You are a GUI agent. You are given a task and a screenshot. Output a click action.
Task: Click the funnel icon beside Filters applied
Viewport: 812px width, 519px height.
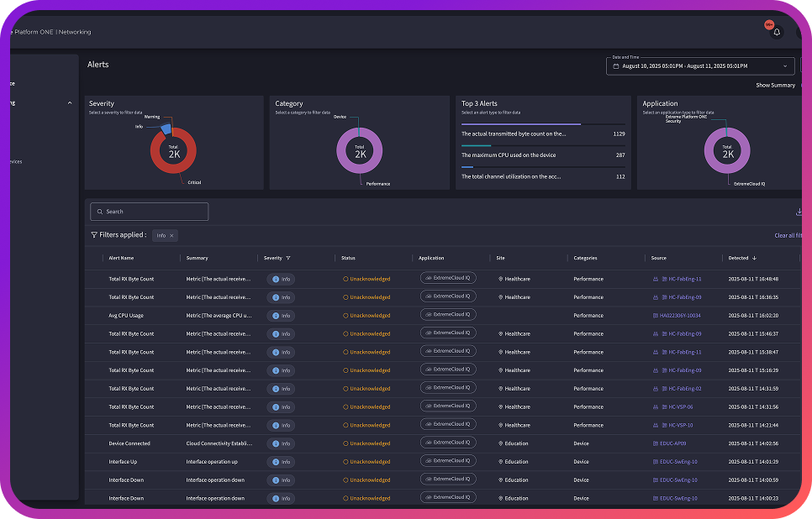click(93, 235)
